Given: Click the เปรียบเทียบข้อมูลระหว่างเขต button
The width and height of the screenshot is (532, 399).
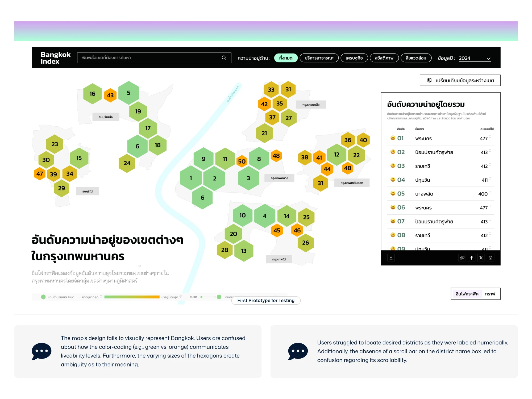Looking at the screenshot, I should click(x=460, y=80).
